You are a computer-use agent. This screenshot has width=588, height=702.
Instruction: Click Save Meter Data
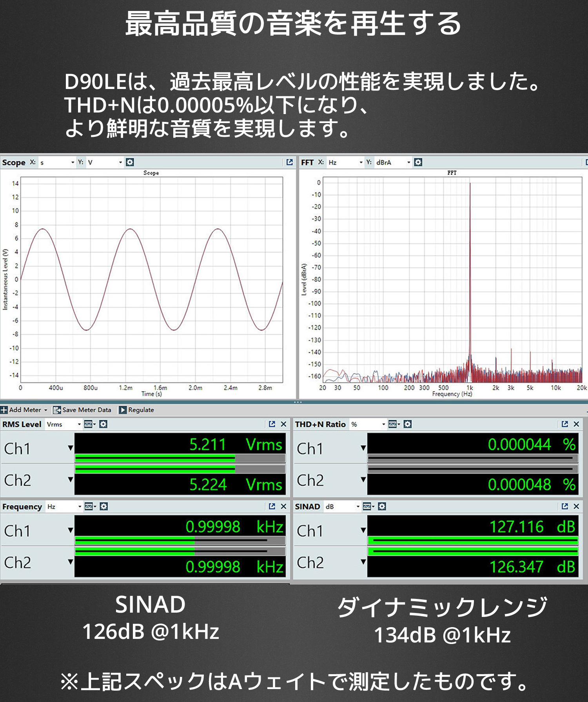[82, 410]
